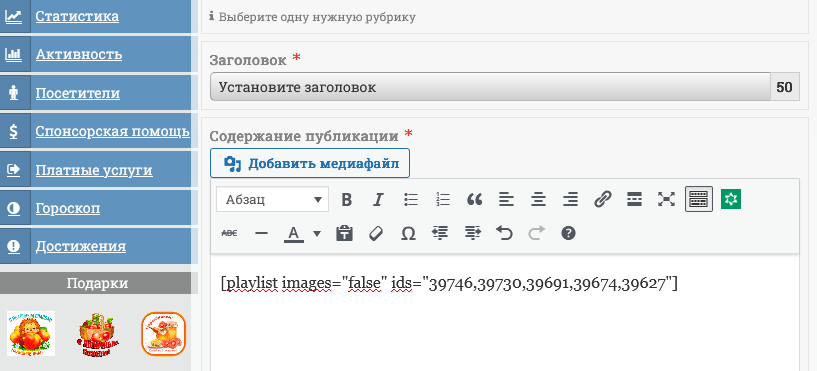
Task: Redo the last undone edit
Action: click(536, 233)
